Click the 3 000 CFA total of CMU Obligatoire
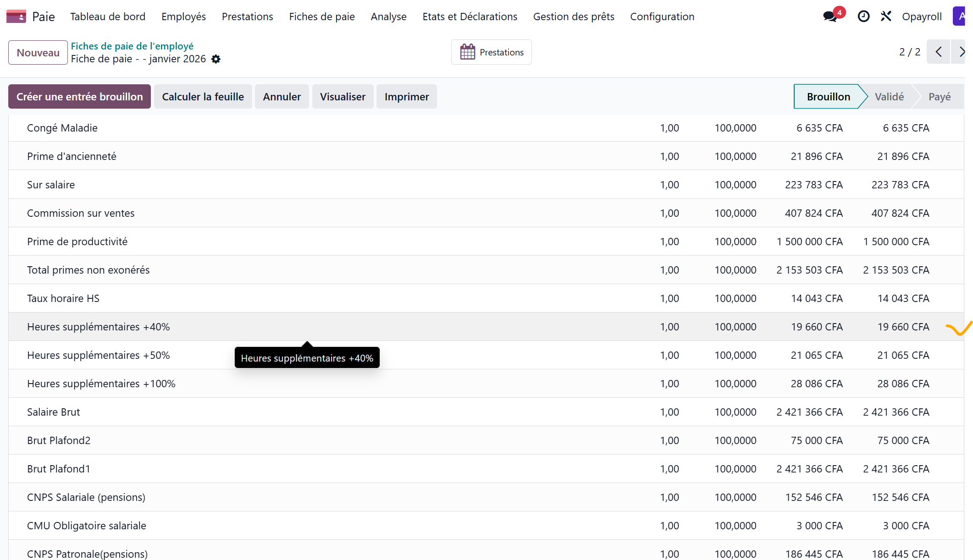The image size is (973, 560). click(906, 526)
